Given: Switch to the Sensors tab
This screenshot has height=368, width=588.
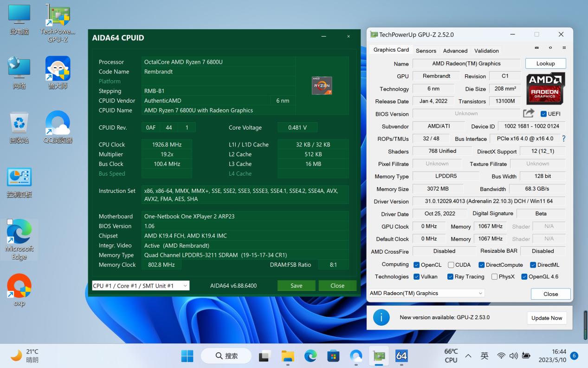Looking at the screenshot, I should tap(426, 51).
